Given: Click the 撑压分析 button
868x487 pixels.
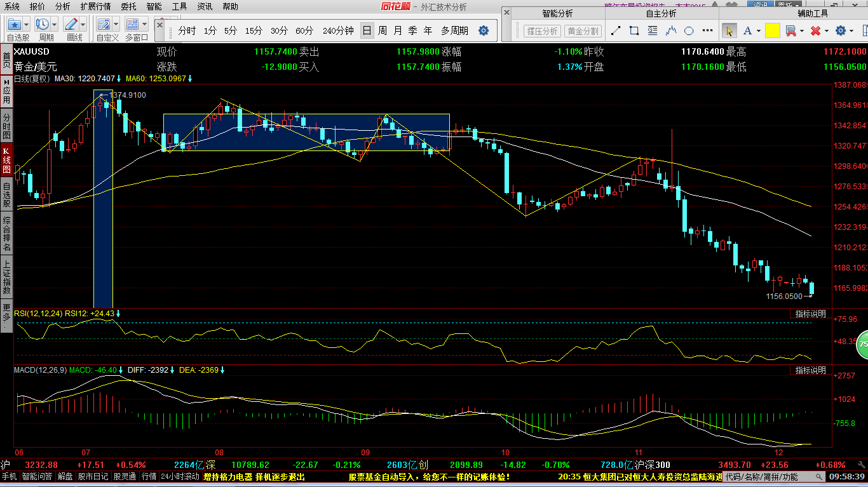Looking at the screenshot, I should tap(542, 31).
